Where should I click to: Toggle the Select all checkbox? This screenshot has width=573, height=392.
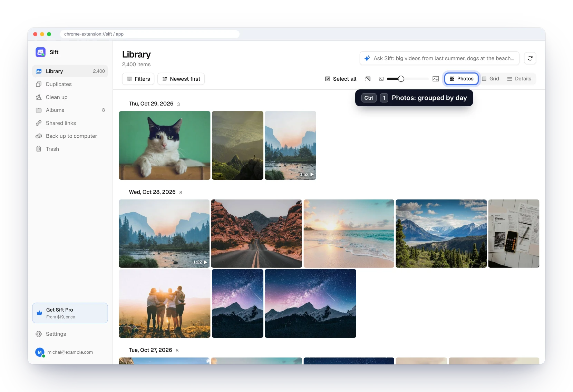click(x=341, y=79)
